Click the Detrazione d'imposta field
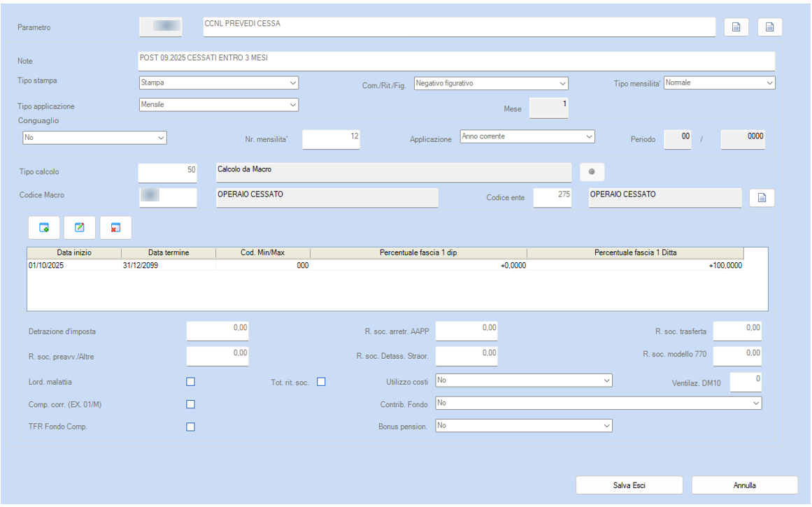Image resolution: width=812 pixels, height=507 pixels. pyautogui.click(x=218, y=331)
